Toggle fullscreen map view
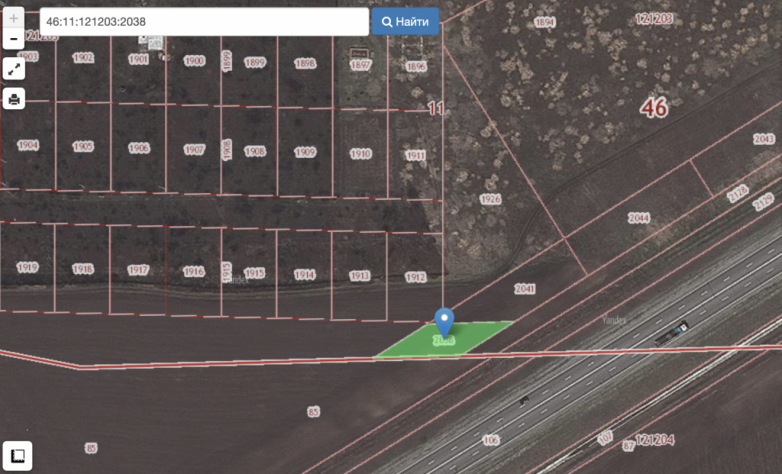782x474 pixels. [14, 69]
